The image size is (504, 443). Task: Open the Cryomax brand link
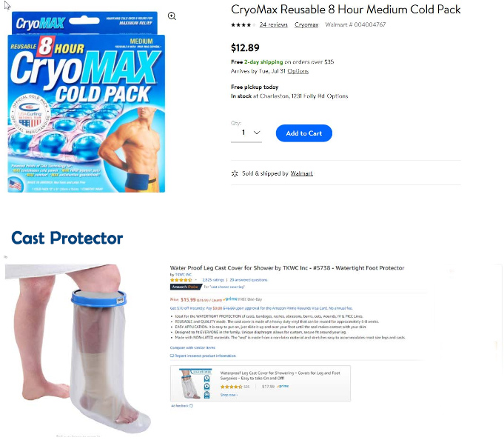click(306, 24)
